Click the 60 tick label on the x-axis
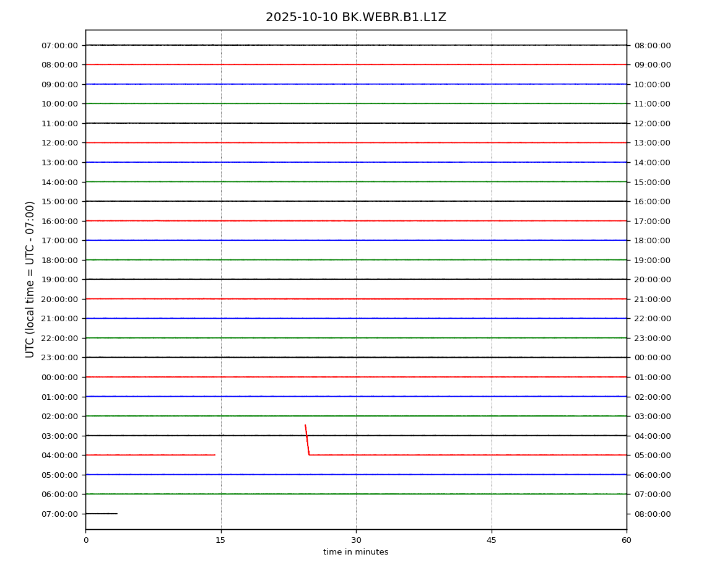 coord(627,540)
